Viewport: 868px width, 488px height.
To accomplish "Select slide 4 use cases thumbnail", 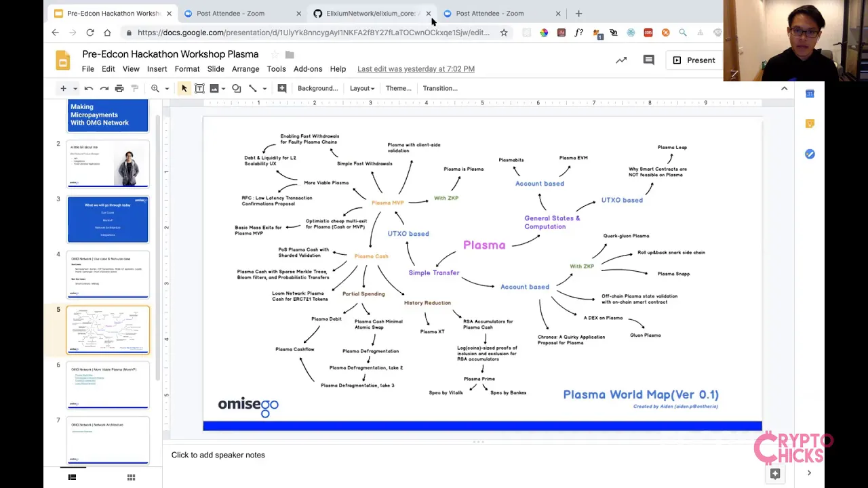I will pyautogui.click(x=108, y=274).
